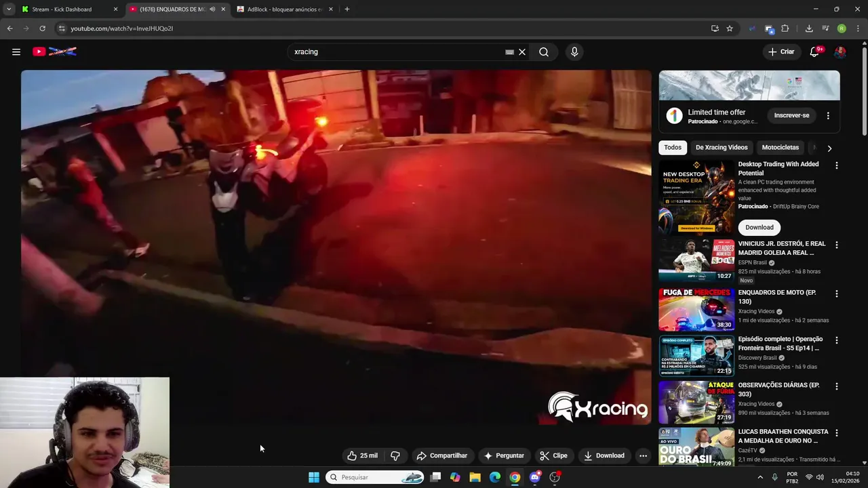This screenshot has width=868, height=488.
Task: Open options for Enquadros de Moto EP. 130
Action: click(x=836, y=293)
